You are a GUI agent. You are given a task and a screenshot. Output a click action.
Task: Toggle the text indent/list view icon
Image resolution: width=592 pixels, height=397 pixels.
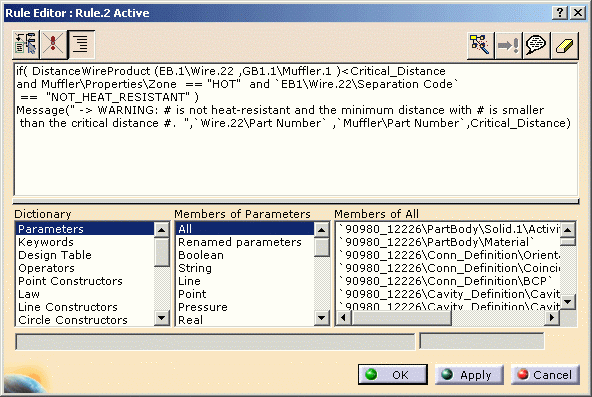point(81,44)
